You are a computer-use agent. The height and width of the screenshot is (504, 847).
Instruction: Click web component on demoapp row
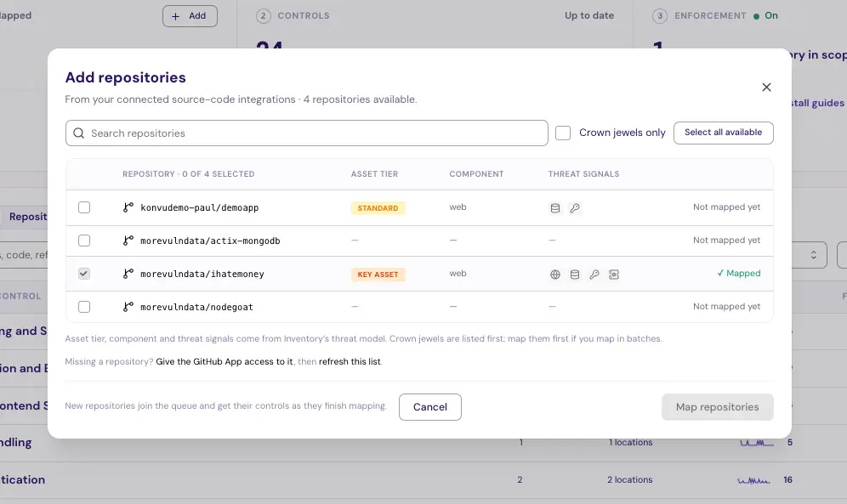tap(458, 207)
